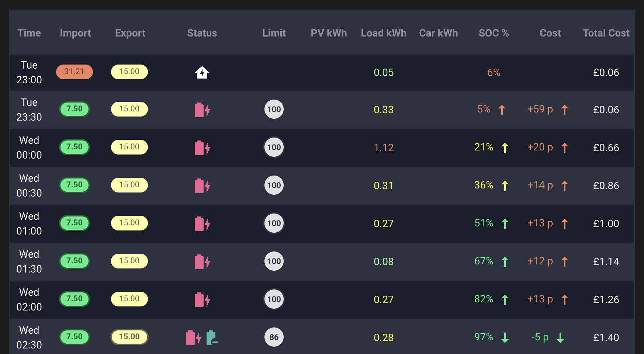Select the 15.00 export badge at Wed 02:30

[x=129, y=337]
